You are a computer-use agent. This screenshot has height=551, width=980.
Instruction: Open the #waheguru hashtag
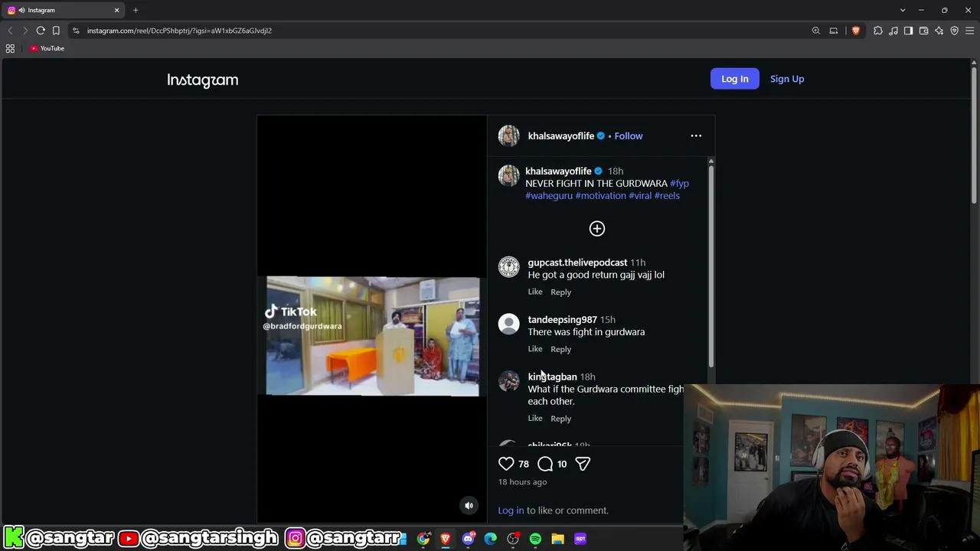coord(549,196)
